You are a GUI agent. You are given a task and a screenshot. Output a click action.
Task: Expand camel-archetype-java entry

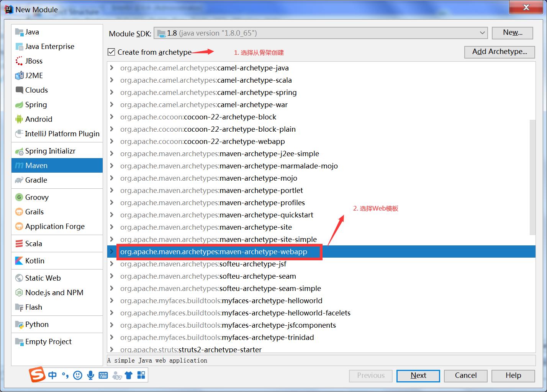(x=111, y=68)
